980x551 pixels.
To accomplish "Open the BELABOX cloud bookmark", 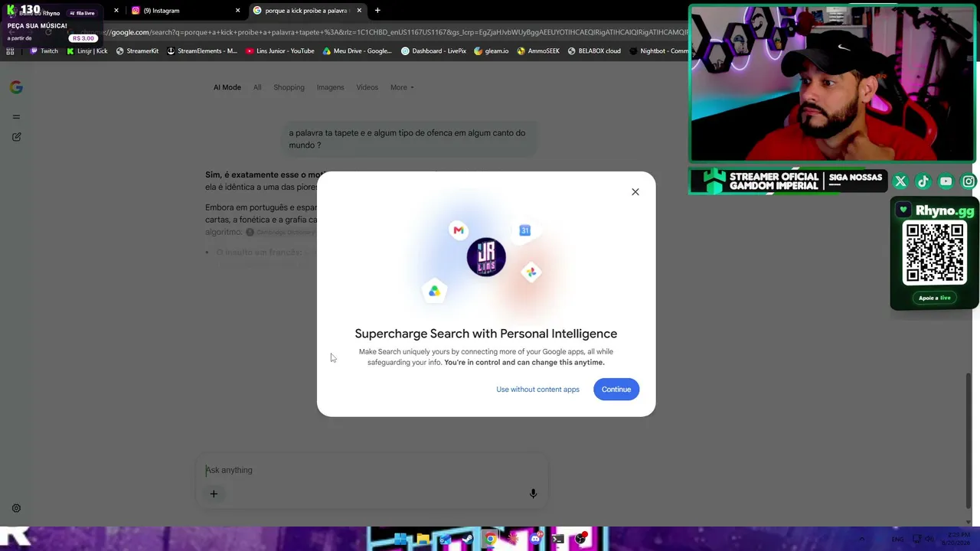I will (594, 51).
